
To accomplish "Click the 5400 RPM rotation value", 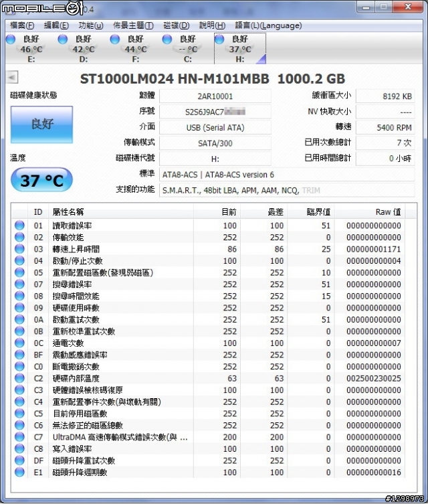I will pos(385,128).
